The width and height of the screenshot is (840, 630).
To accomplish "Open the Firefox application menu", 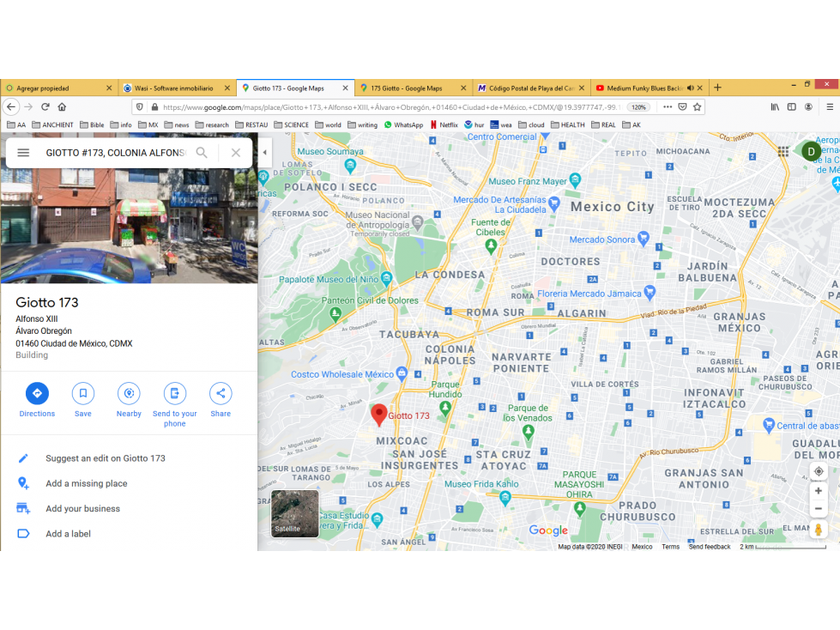I will (830, 106).
